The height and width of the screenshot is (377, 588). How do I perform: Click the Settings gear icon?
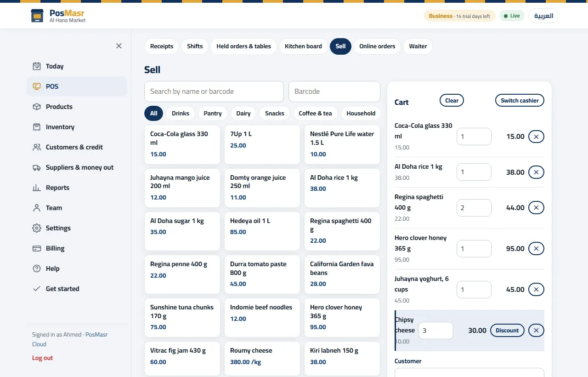[x=37, y=228]
